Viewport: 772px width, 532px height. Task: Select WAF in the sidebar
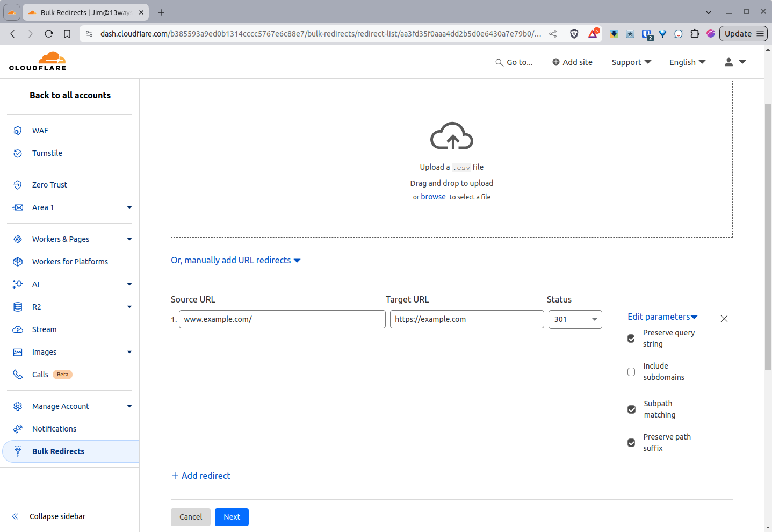point(39,130)
